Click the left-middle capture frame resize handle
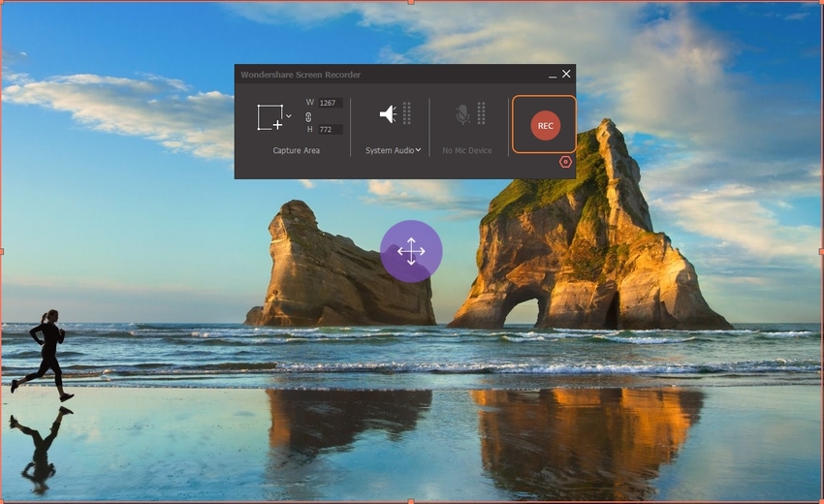Screen dimensions: 824x504 (2, 251)
